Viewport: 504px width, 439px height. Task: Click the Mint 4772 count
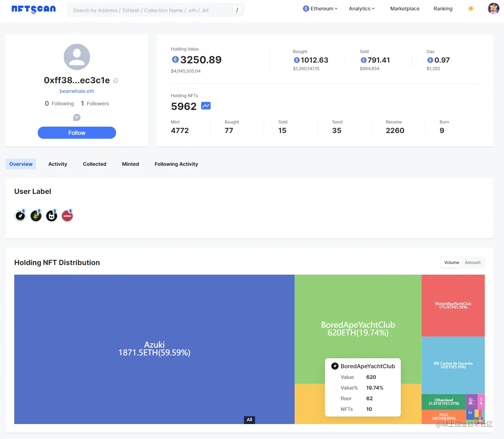pos(180,131)
